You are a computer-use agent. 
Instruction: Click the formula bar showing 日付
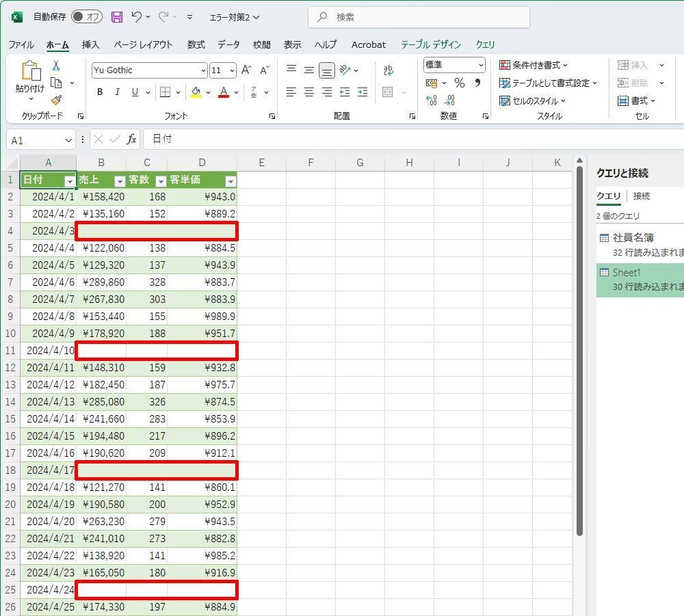[412, 139]
